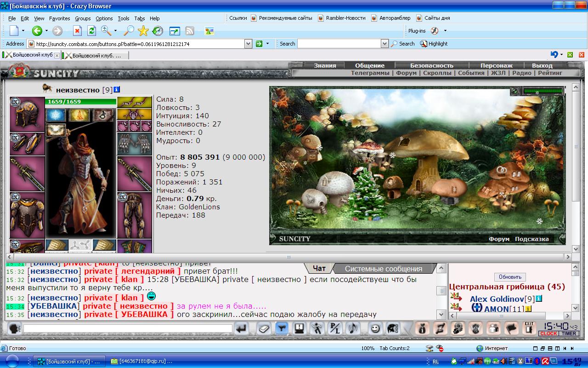Open the Rambler-Новости link
Image resolution: width=588 pixels, height=368 pixels.
click(x=341, y=18)
